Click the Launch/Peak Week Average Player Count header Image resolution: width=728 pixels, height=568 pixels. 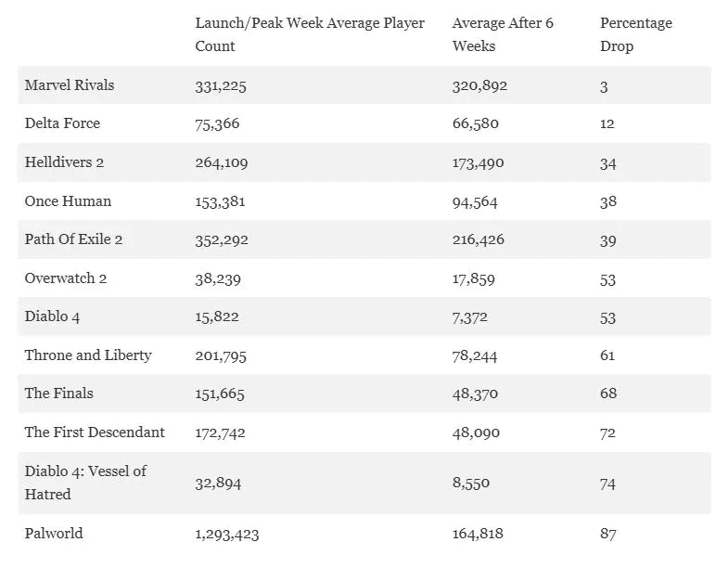(x=310, y=34)
